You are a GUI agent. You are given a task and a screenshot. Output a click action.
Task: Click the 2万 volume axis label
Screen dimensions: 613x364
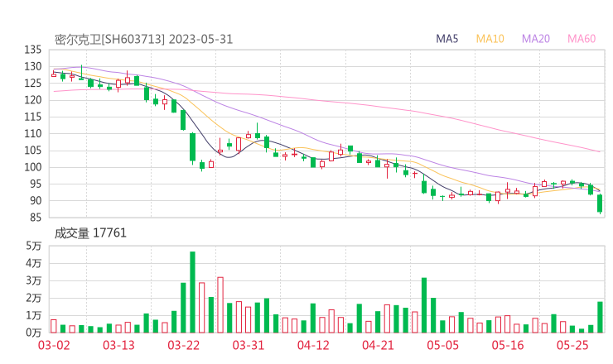tap(34, 298)
